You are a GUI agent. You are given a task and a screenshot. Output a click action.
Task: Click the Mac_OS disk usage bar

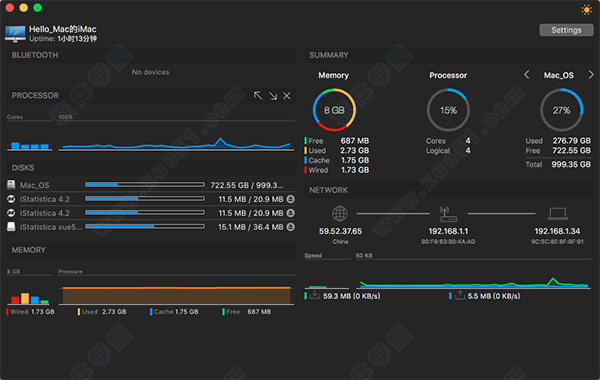point(145,185)
